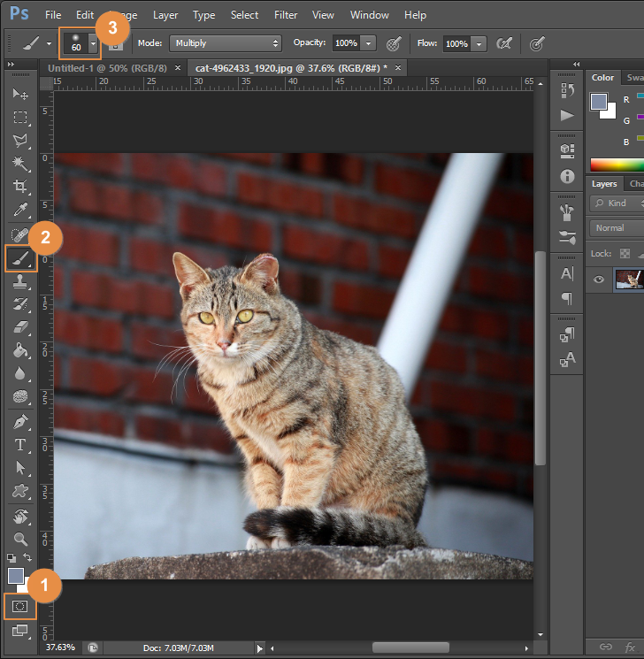Select the Zoom tool

(x=19, y=539)
